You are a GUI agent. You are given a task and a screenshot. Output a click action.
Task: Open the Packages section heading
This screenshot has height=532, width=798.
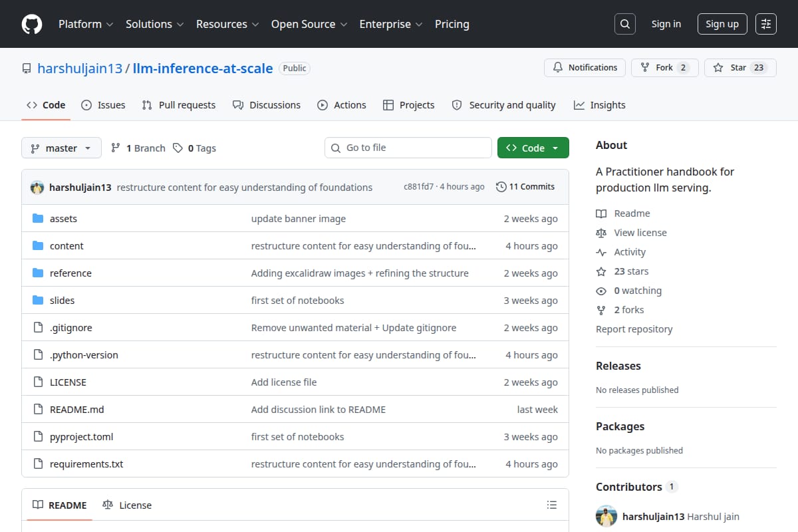620,426
